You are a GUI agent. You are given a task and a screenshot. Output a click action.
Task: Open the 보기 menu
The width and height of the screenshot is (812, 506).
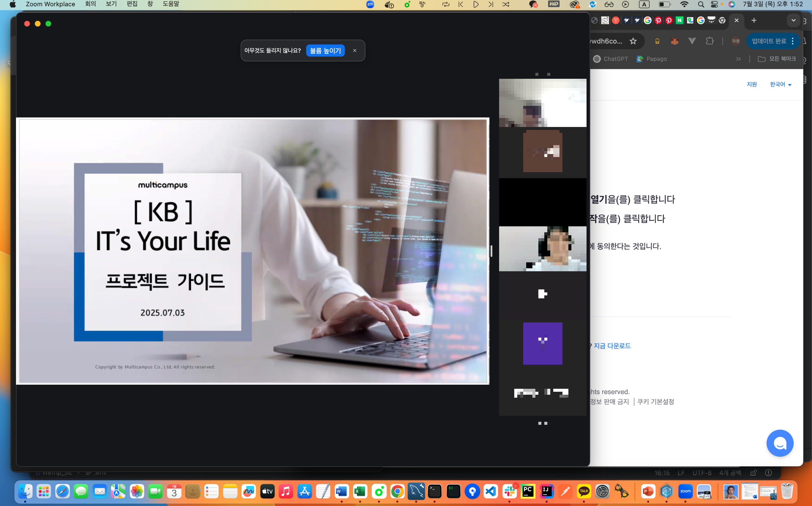(x=111, y=4)
